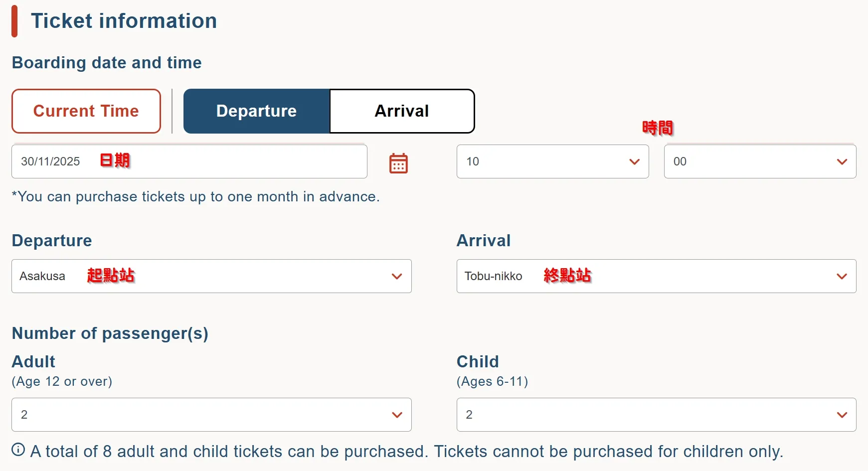Click the minutes dropdown chevron arrow

click(x=842, y=161)
